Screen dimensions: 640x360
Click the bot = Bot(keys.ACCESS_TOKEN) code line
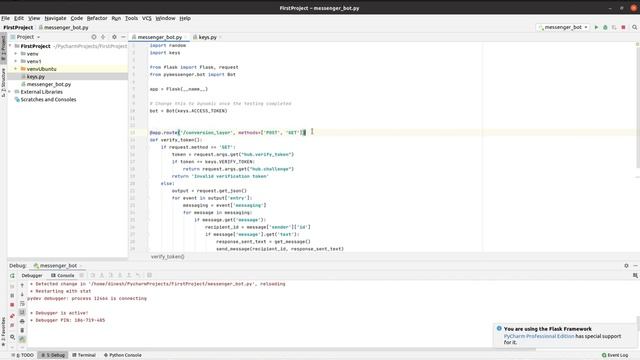click(x=188, y=111)
